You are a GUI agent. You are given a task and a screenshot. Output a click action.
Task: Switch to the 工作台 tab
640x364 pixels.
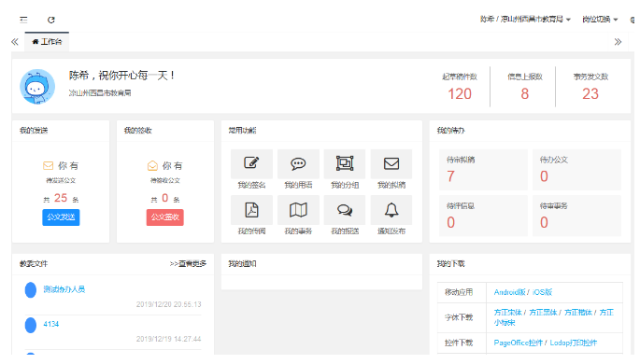(47, 42)
